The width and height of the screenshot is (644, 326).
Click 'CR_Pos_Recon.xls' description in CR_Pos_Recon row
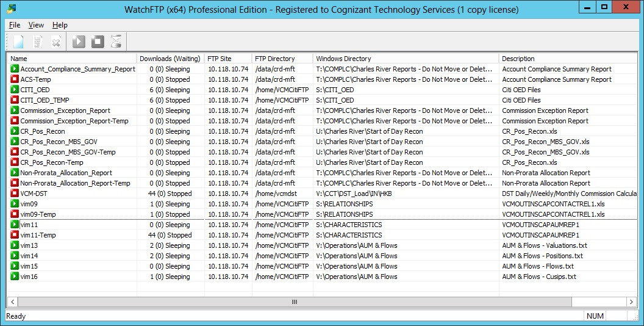click(x=530, y=131)
